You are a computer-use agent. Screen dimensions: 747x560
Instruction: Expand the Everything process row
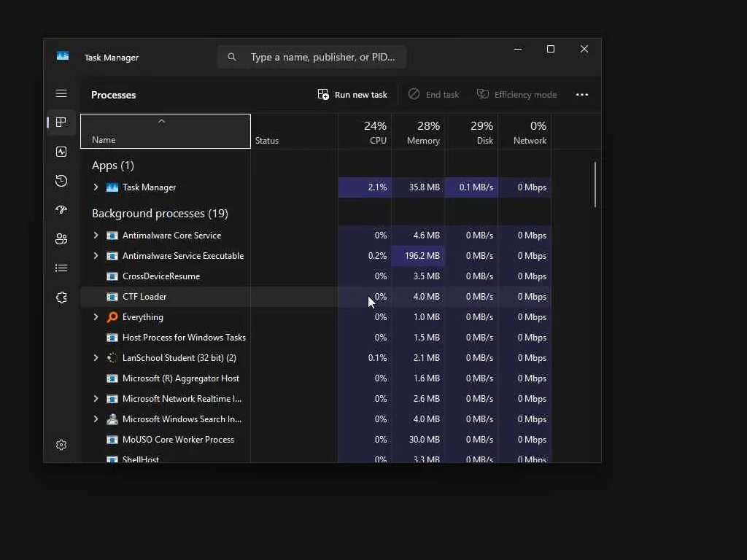(96, 317)
